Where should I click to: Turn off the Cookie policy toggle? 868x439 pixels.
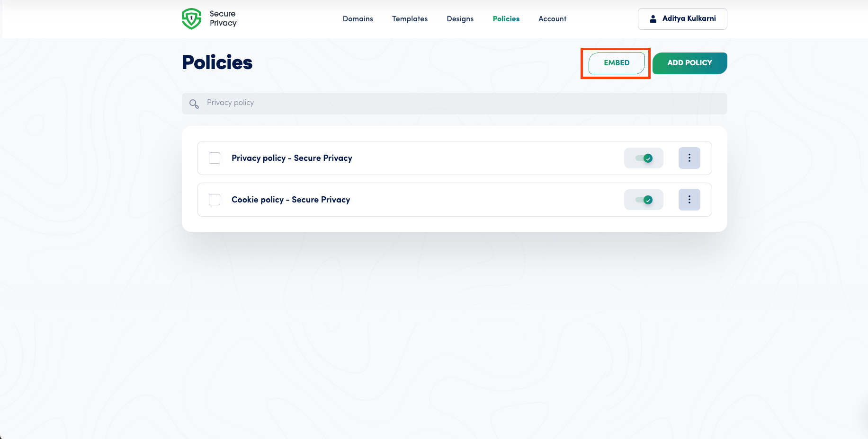click(x=644, y=200)
